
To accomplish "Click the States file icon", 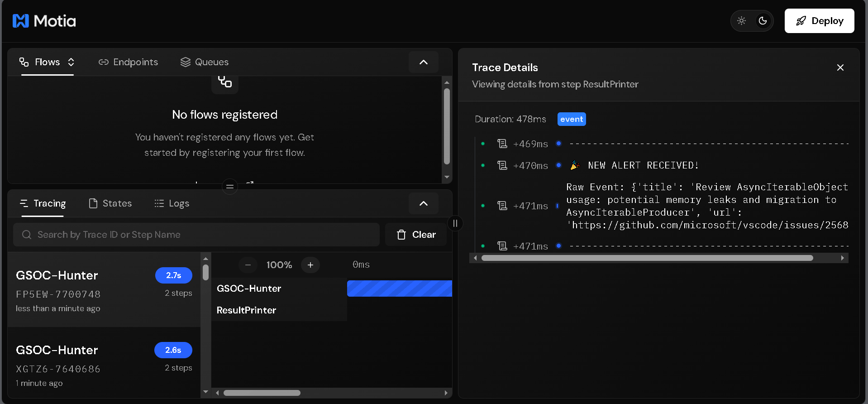I will [93, 203].
